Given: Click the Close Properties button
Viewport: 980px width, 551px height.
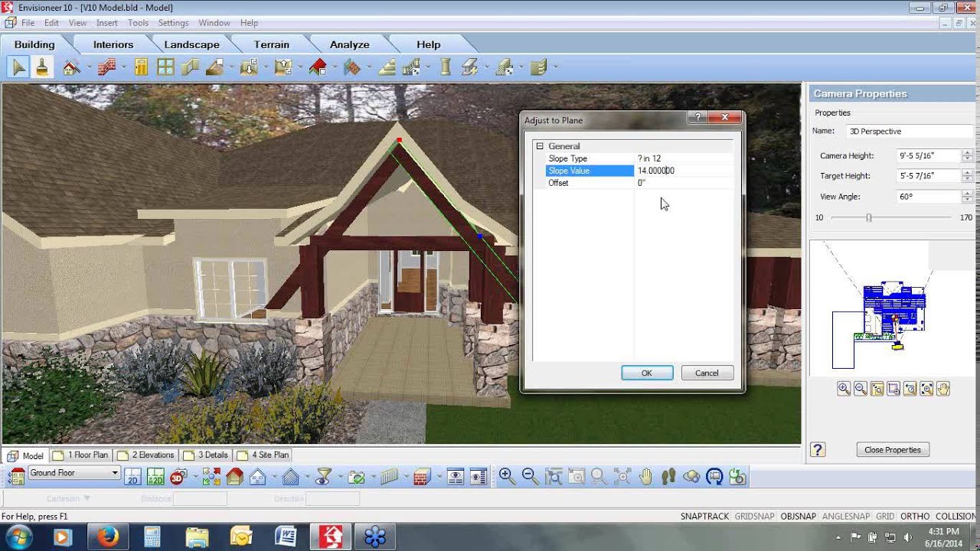Looking at the screenshot, I should (893, 450).
